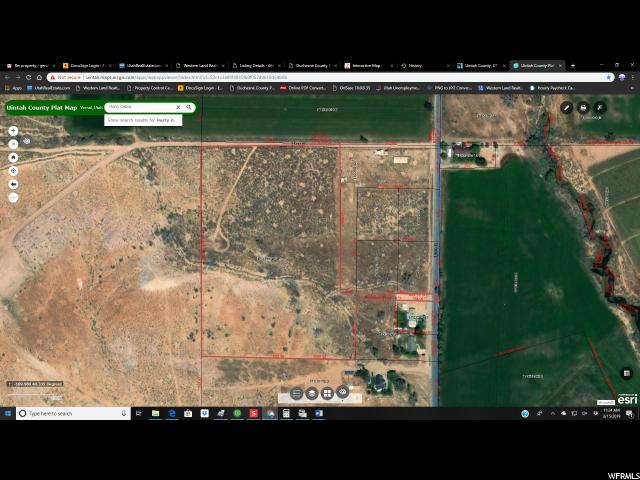Open the Draw pencil tool
640x480 pixels.
point(566,108)
